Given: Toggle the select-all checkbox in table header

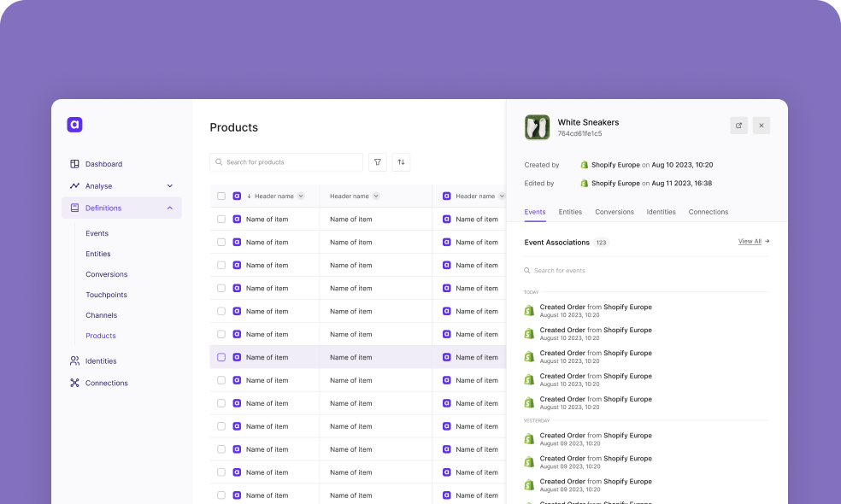Looking at the screenshot, I should pos(221,196).
